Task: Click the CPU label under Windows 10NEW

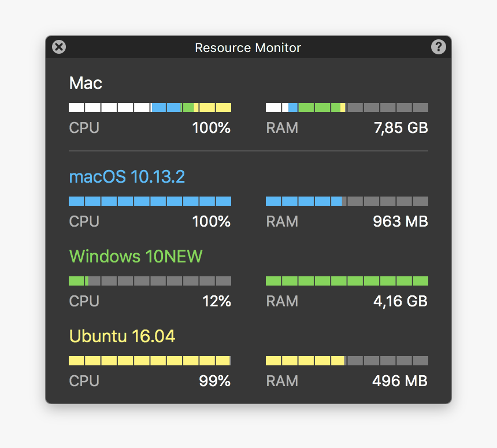Action: (84, 301)
